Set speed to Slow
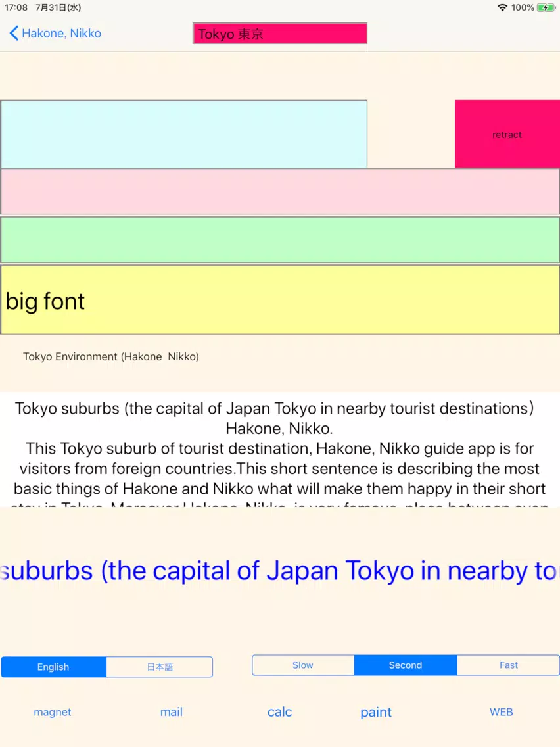The height and width of the screenshot is (747, 560). point(303,665)
